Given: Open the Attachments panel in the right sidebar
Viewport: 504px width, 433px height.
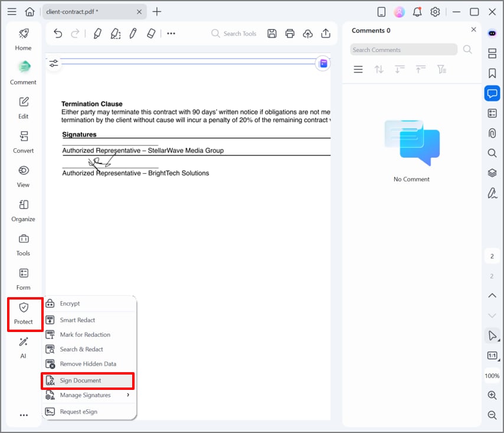Looking at the screenshot, I should point(492,133).
